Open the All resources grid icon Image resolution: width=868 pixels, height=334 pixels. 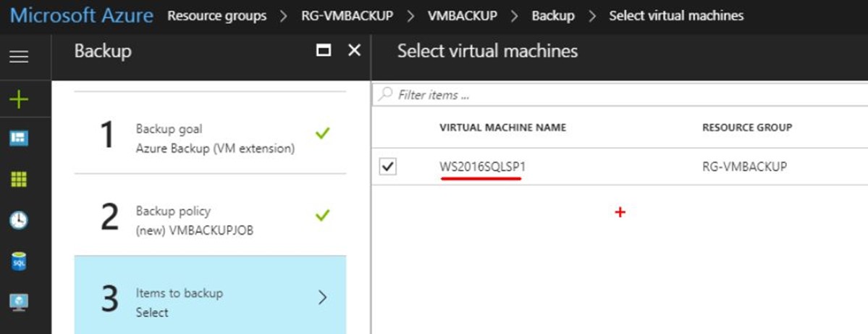19,180
